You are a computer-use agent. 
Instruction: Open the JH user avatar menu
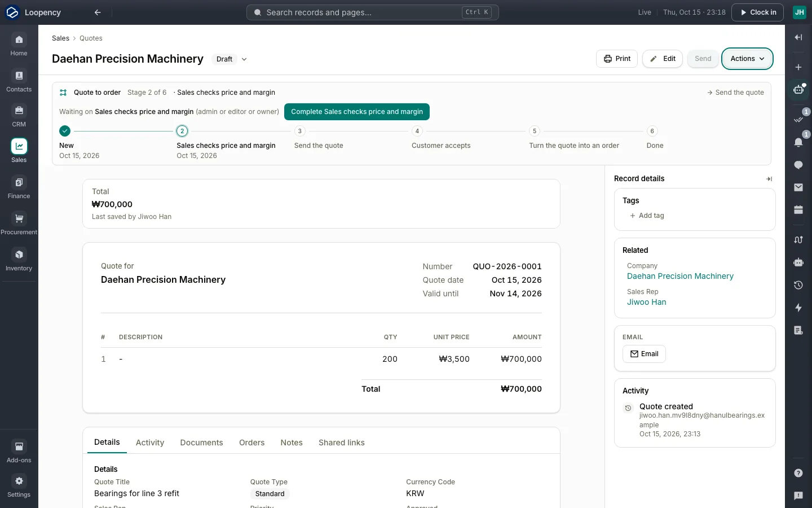point(800,12)
